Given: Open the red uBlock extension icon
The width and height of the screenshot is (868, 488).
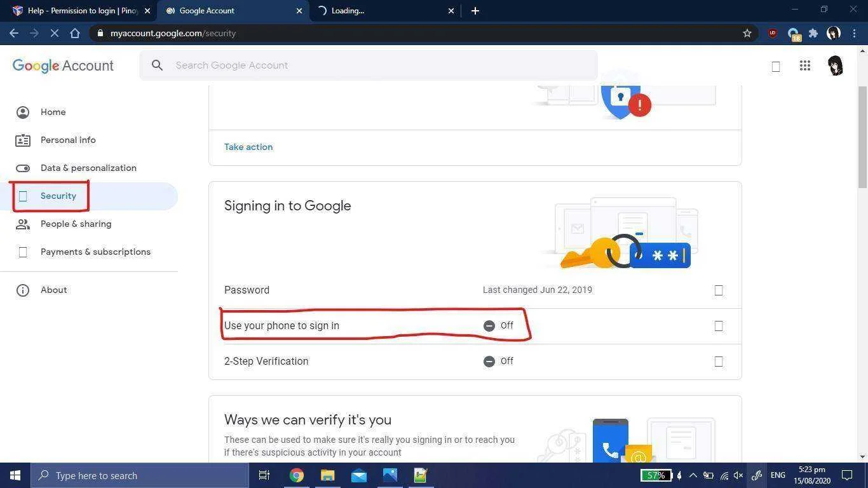Looking at the screenshot, I should pyautogui.click(x=773, y=33).
